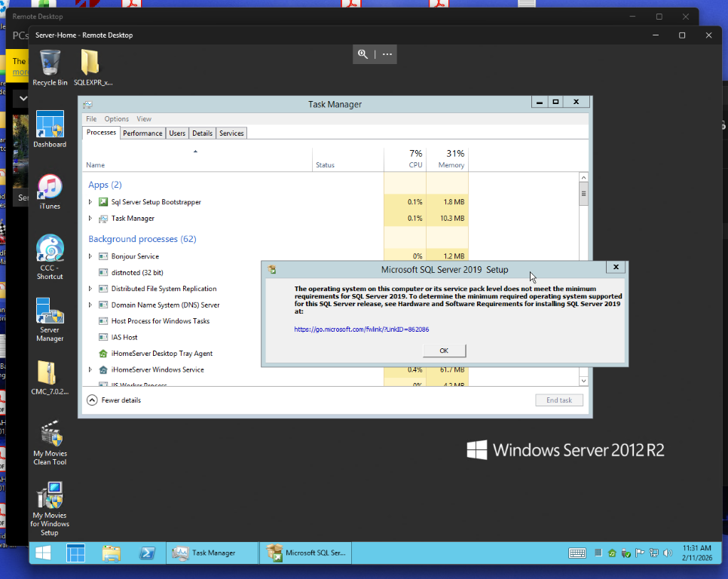Dismiss SQL Server error with OK
The height and width of the screenshot is (579, 728).
[444, 350]
